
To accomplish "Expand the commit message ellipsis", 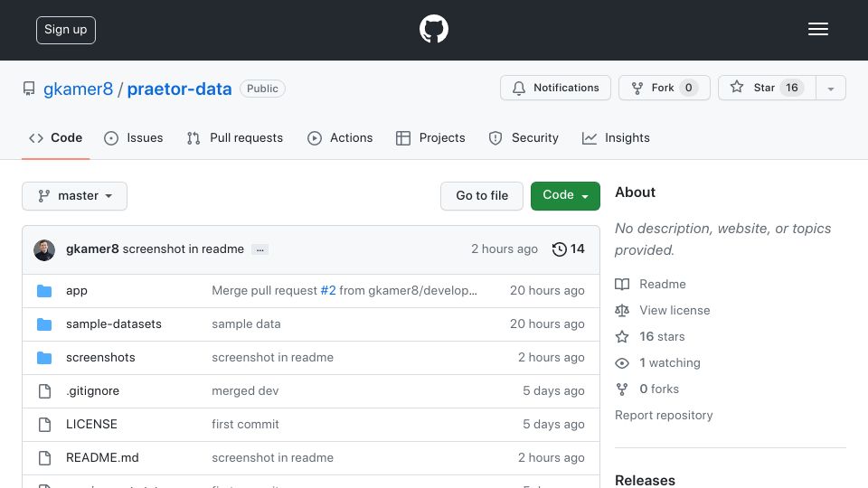I will tap(259, 249).
